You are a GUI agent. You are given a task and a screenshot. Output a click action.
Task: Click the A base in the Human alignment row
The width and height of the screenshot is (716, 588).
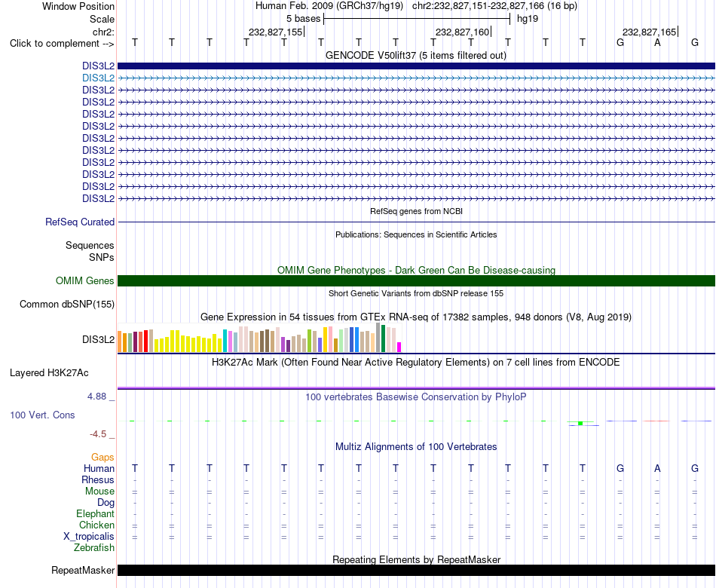657,468
